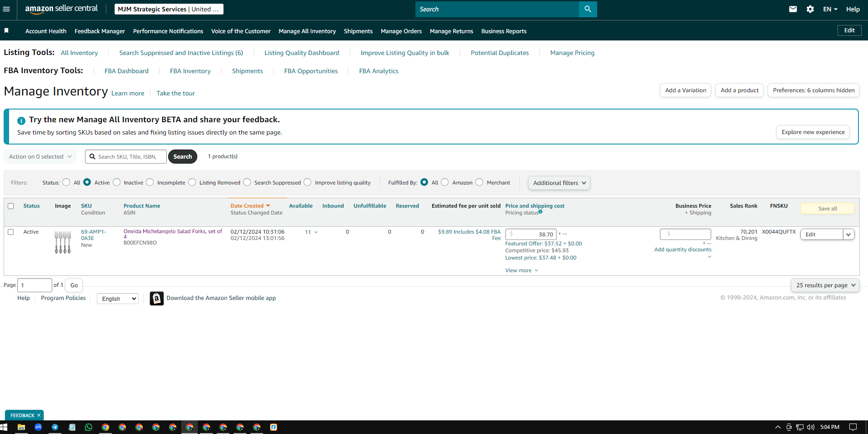Expand View more pricing details
This screenshot has width=868, height=434.
click(x=522, y=270)
